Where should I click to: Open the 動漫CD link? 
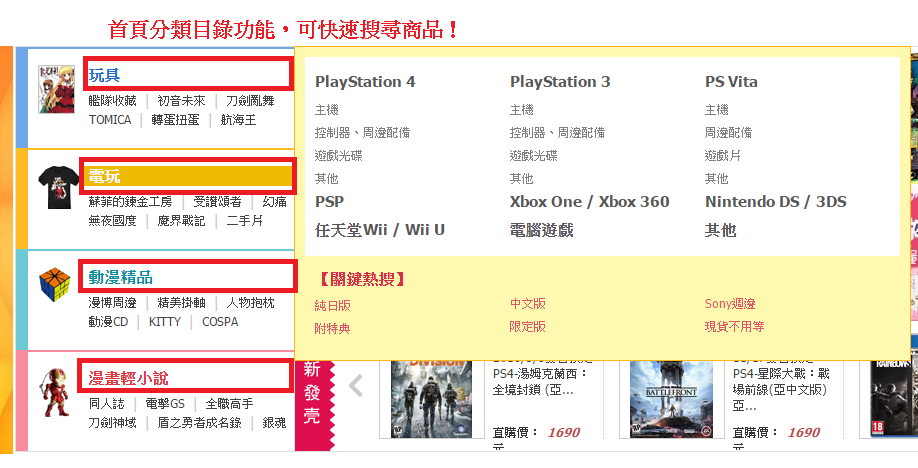click(108, 322)
